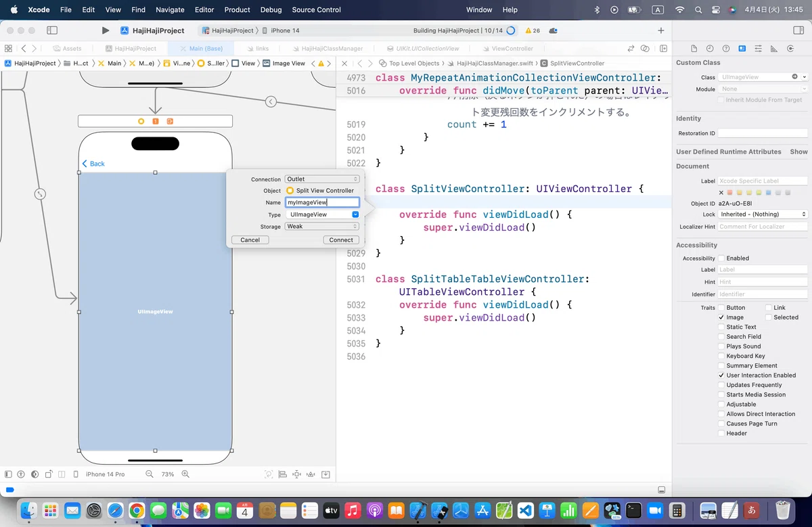Toggle the navigator sidebar icon in toolbar
Screen dimensions: 812x527
pyautogui.click(x=52, y=30)
